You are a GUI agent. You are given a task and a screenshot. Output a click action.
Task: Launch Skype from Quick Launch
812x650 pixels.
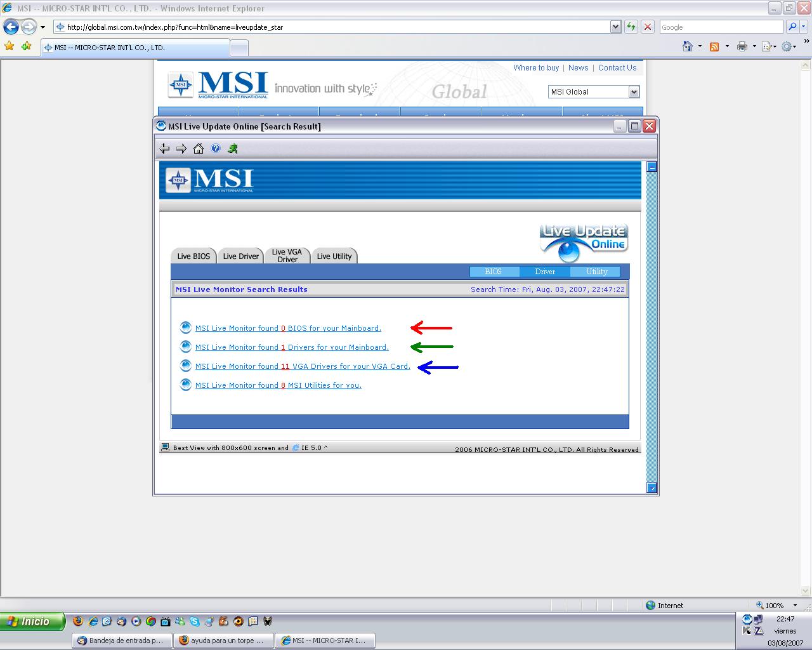194,621
